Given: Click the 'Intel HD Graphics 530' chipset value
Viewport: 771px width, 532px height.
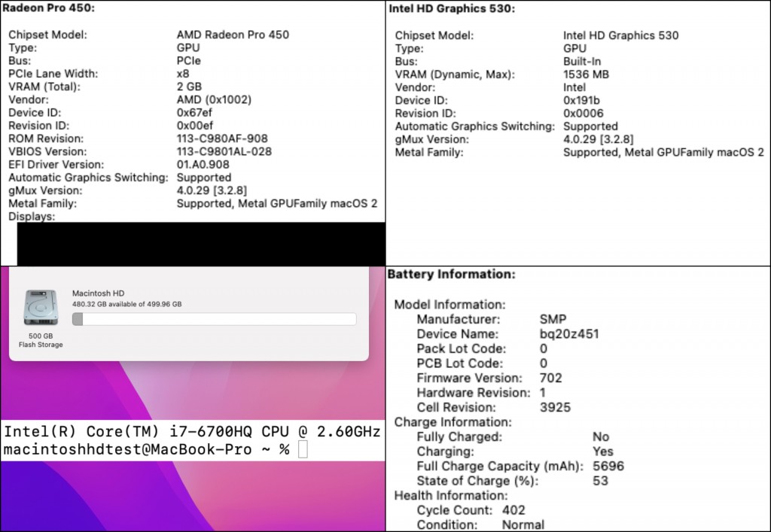Looking at the screenshot, I should click(620, 35).
